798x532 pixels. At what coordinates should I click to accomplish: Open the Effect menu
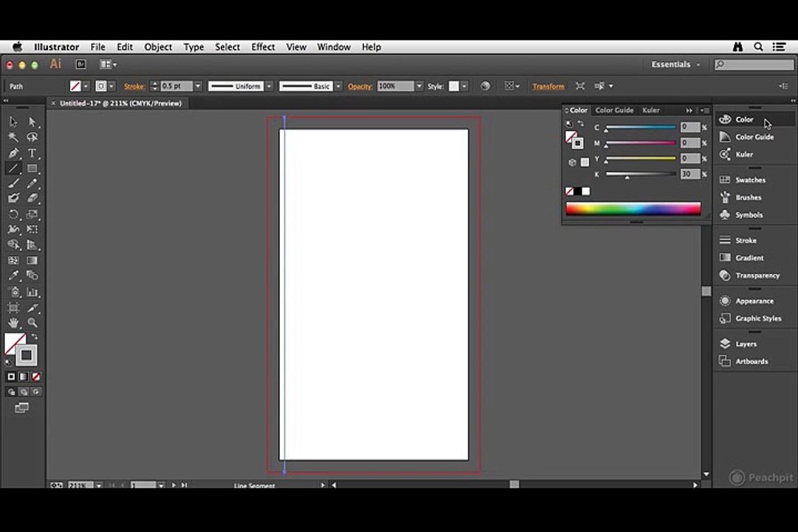click(x=262, y=47)
